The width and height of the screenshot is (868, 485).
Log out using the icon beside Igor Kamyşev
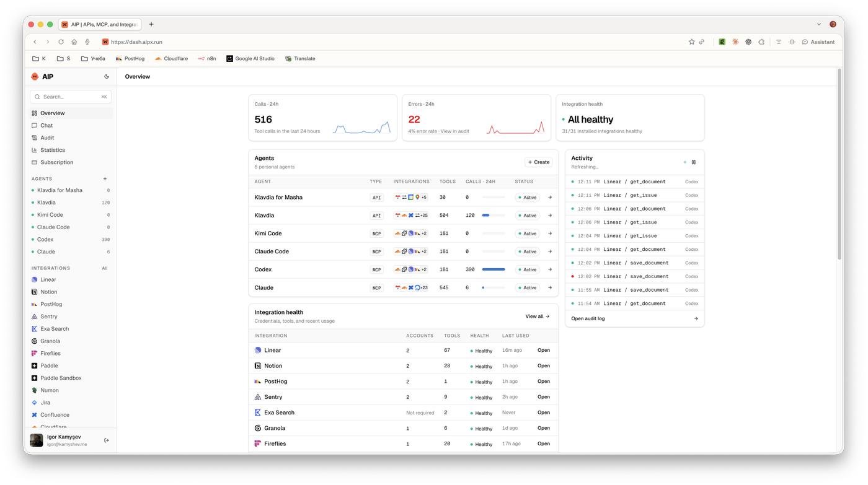107,440
